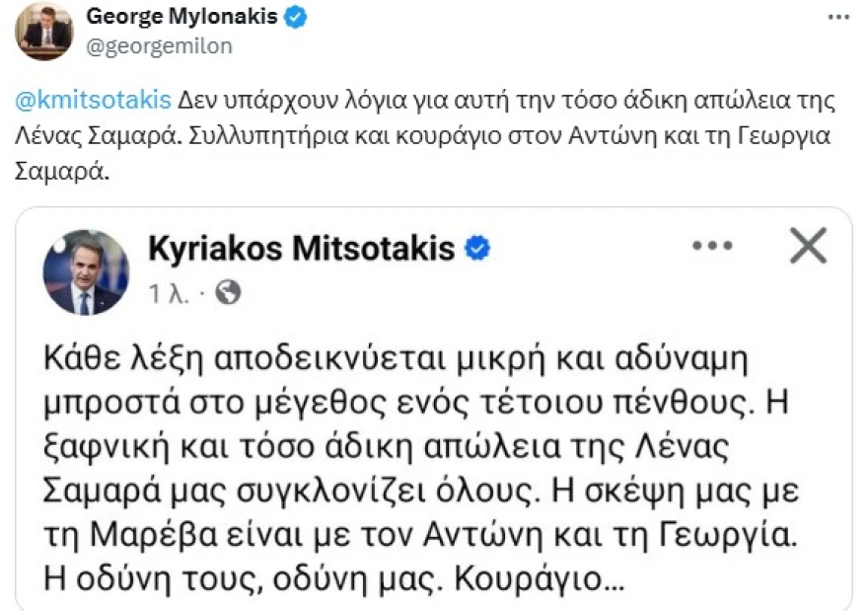Click Kyriakos Mitsotakis's blue verified badge

(477, 248)
